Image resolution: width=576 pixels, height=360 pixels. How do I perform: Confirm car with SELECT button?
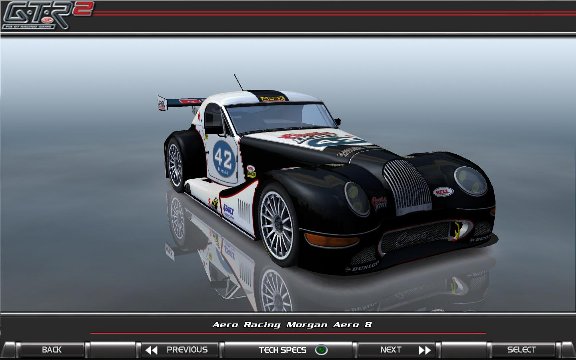(x=521, y=350)
